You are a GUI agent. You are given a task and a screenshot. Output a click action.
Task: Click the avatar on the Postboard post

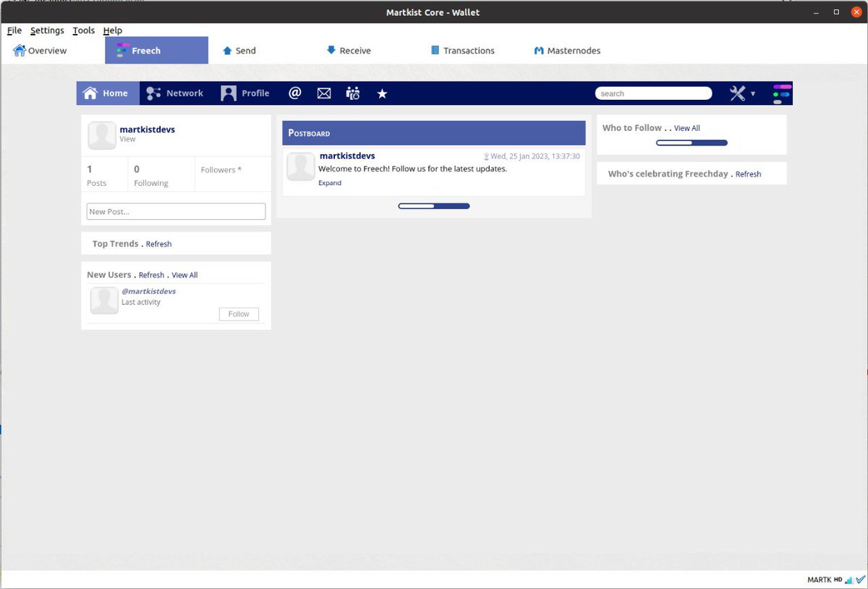tap(301, 166)
